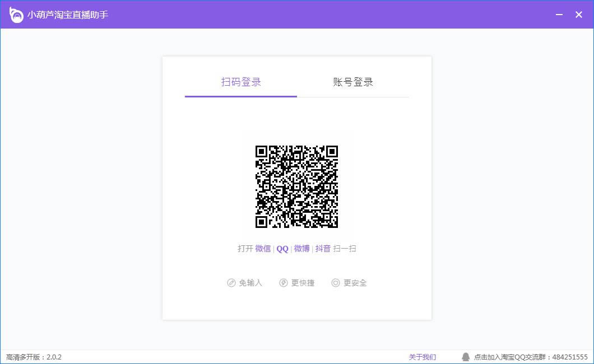Click the login QR code image
Screen dimensions: 594x364
click(x=296, y=186)
